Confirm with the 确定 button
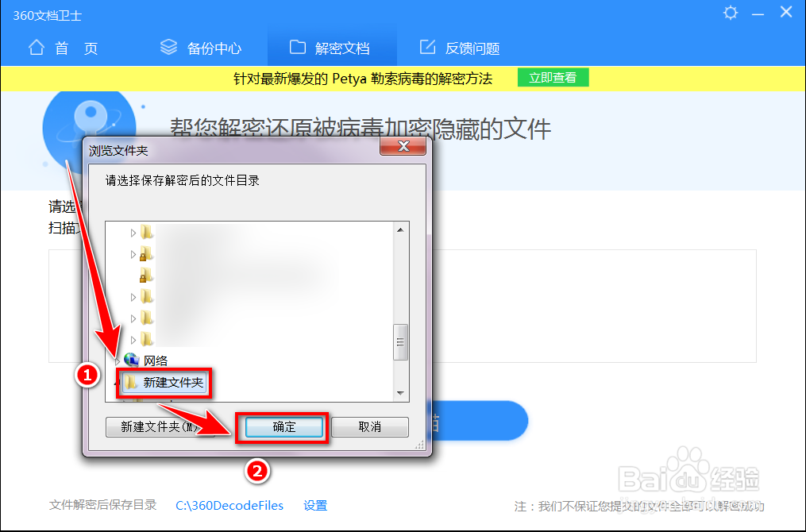 [283, 427]
